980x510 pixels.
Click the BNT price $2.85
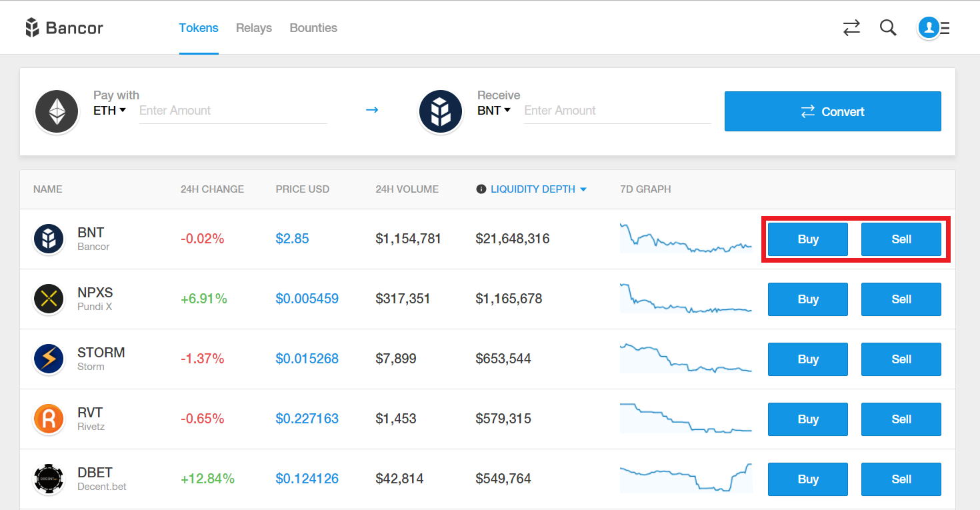tap(293, 239)
